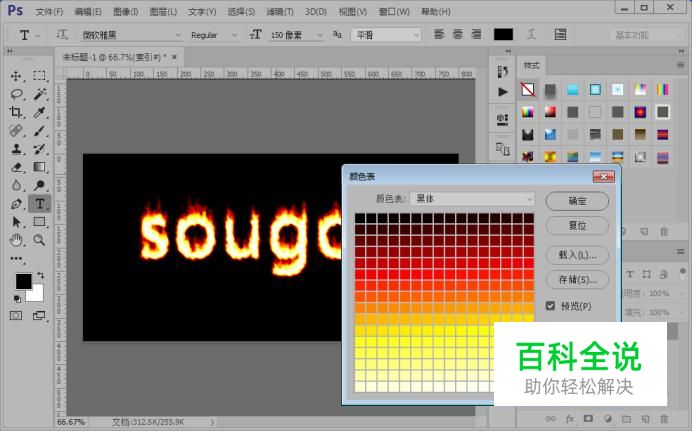Uncheck the 预览(P) preview checkbox
This screenshot has width=692, height=431.
550,306
